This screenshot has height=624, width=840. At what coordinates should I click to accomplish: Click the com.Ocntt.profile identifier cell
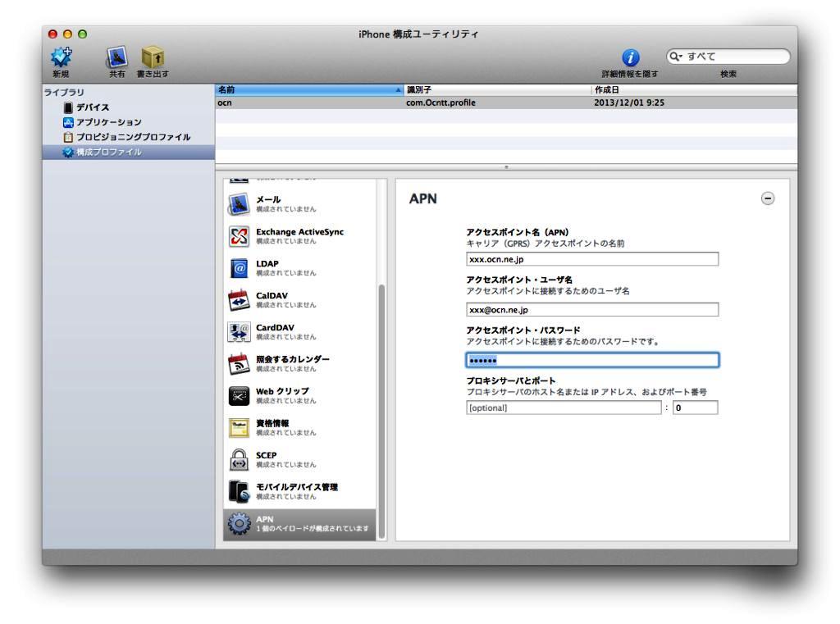click(x=441, y=102)
